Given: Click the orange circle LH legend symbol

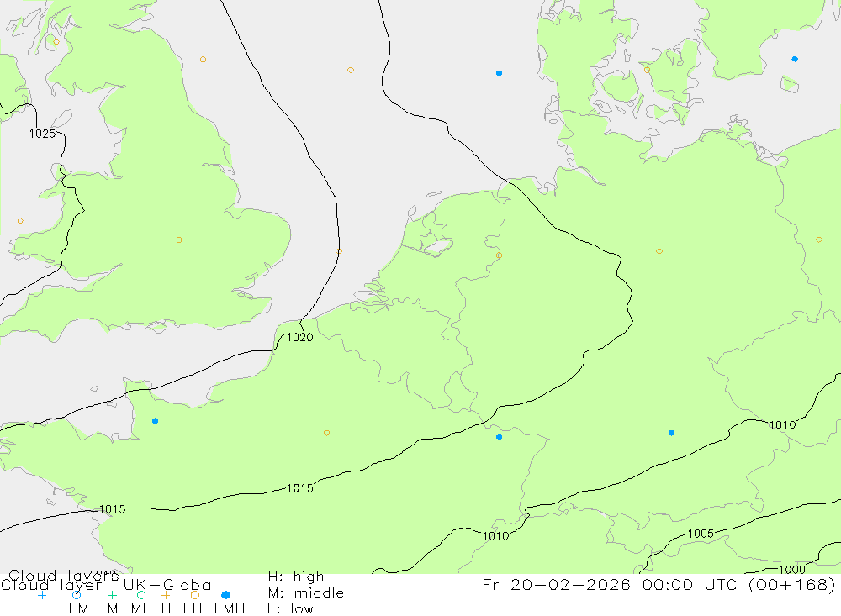Looking at the screenshot, I should click(x=195, y=595).
